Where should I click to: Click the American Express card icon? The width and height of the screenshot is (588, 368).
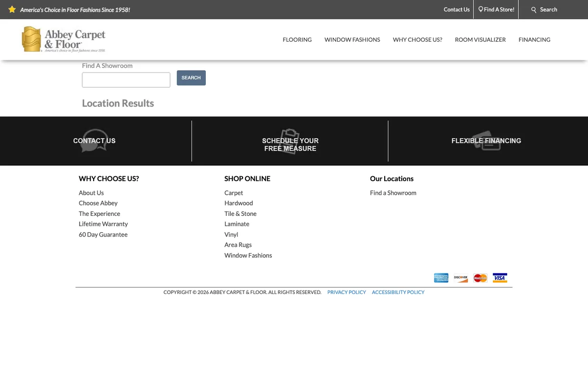point(441,278)
